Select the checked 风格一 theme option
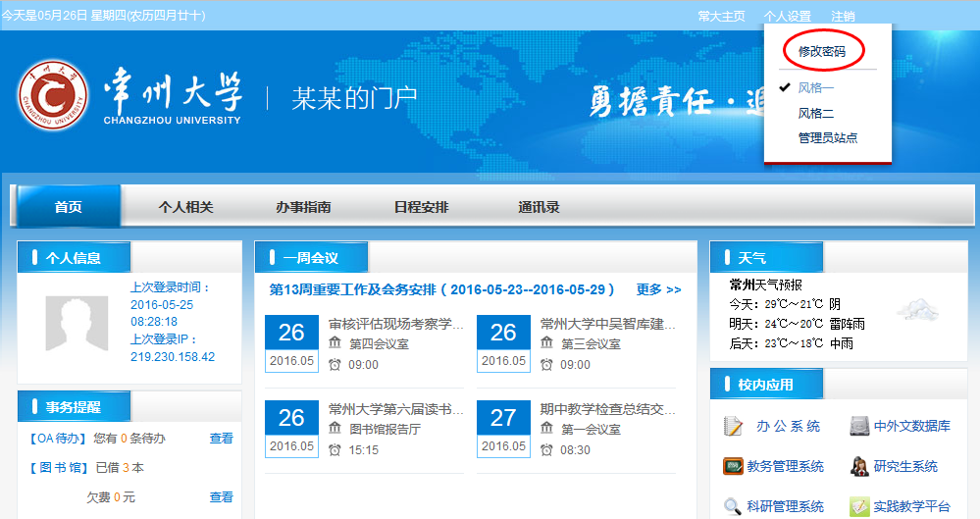 815,88
